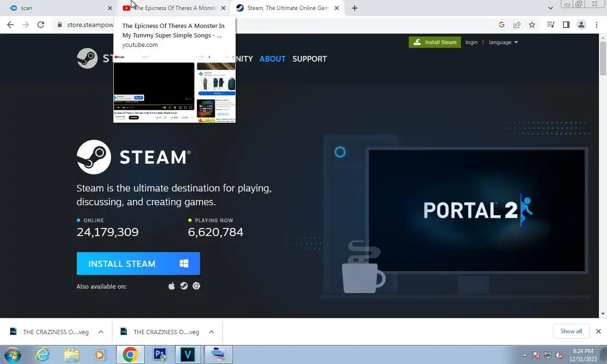
Task: Click the scrollbar down arrow
Action: click(603, 314)
